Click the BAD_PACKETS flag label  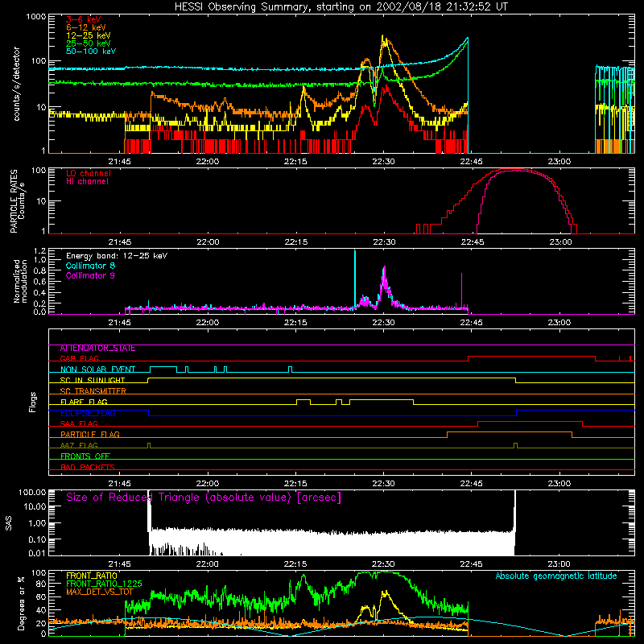coord(88,468)
